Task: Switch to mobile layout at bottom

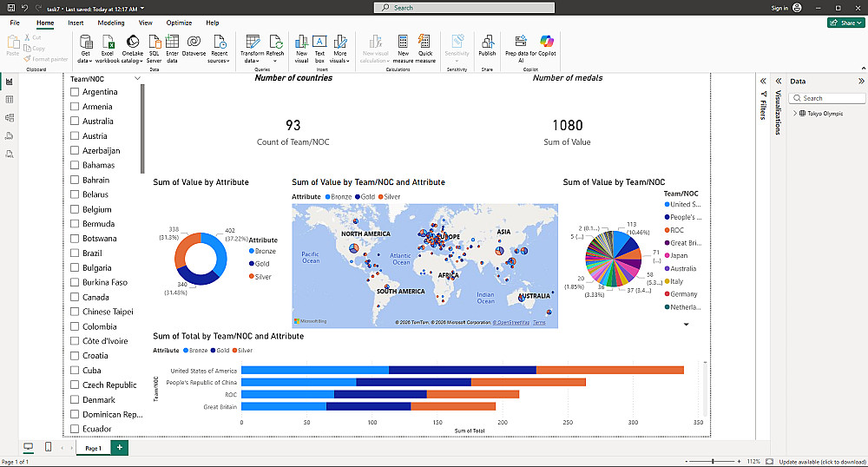Action: [48, 447]
